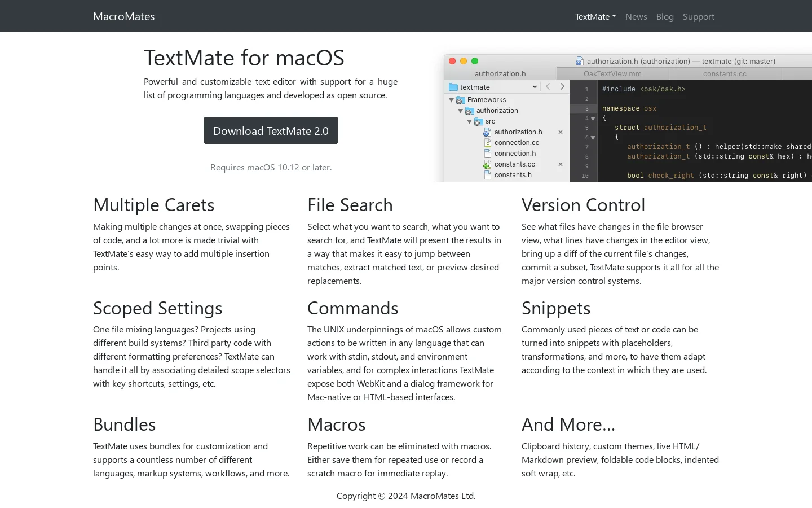Viewport: 812px width, 508px height.
Task: Click the red close button in screenshot
Action: [x=452, y=61]
